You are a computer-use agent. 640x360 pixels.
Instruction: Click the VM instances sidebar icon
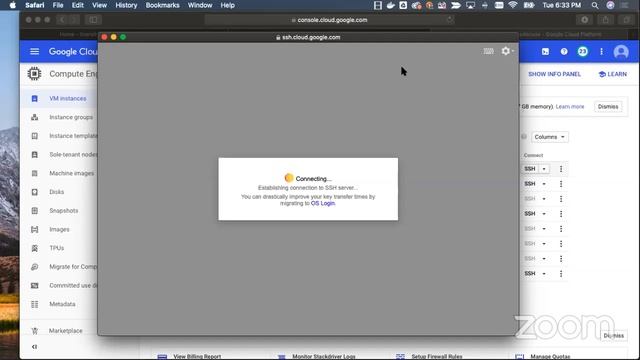[x=35, y=98]
